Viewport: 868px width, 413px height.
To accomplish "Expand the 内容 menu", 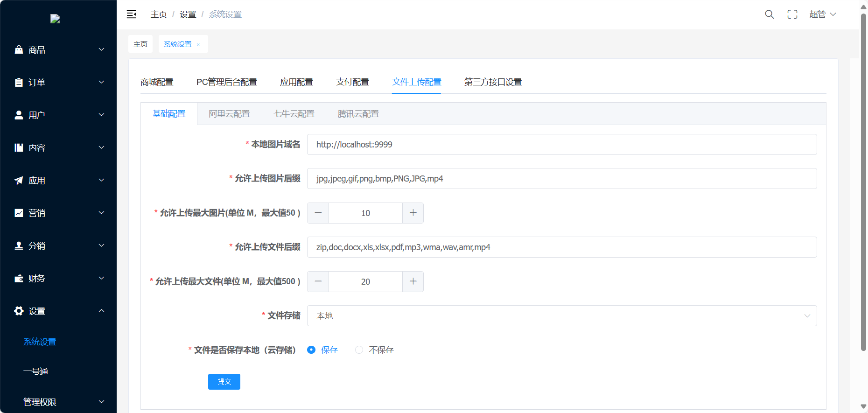I will 58,147.
